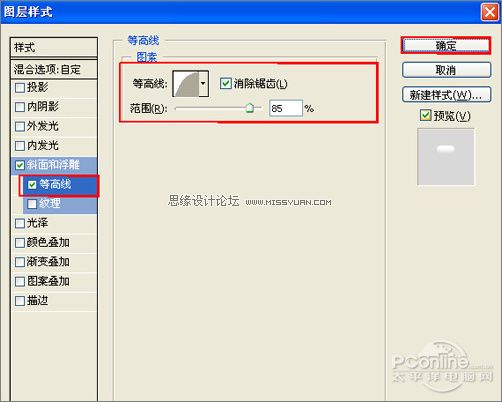The height and width of the screenshot is (402, 502).
Task: Toggle the 预览(V) preview checkbox
Action: coord(425,115)
